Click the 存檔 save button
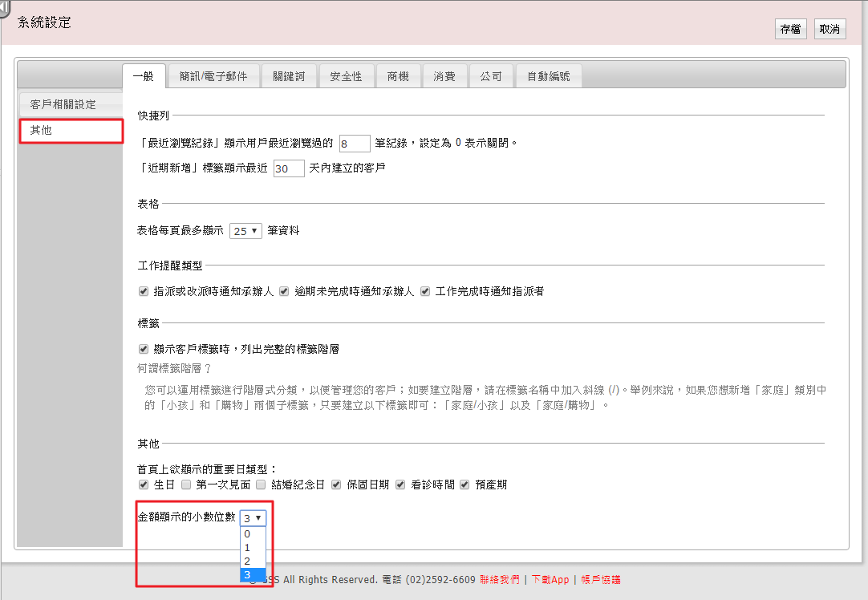This screenshot has width=868, height=600. click(x=790, y=29)
